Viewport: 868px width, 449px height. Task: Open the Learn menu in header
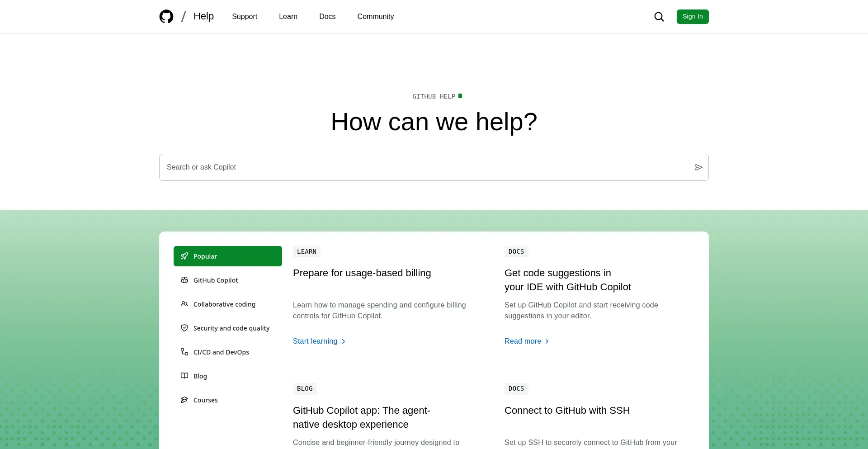[x=288, y=17]
